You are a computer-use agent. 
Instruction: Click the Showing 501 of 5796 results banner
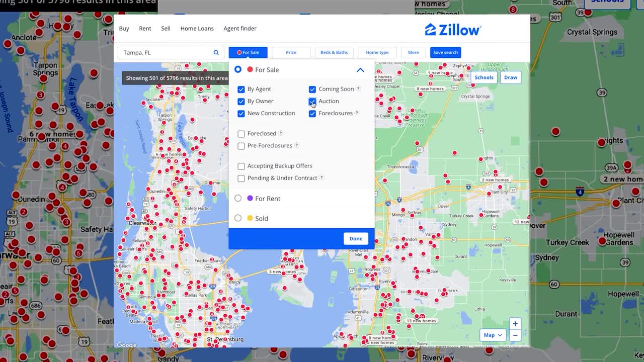(175, 78)
